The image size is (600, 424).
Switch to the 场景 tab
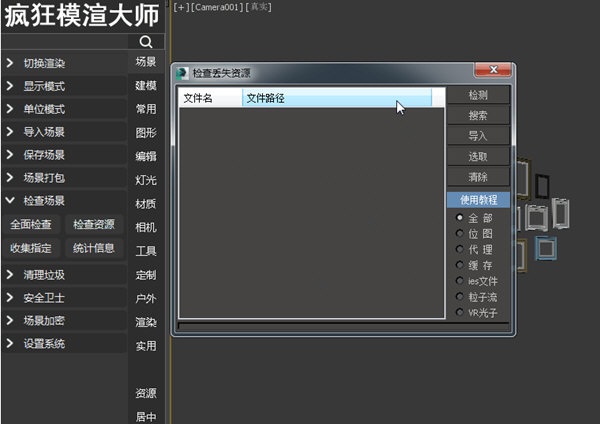(146, 62)
